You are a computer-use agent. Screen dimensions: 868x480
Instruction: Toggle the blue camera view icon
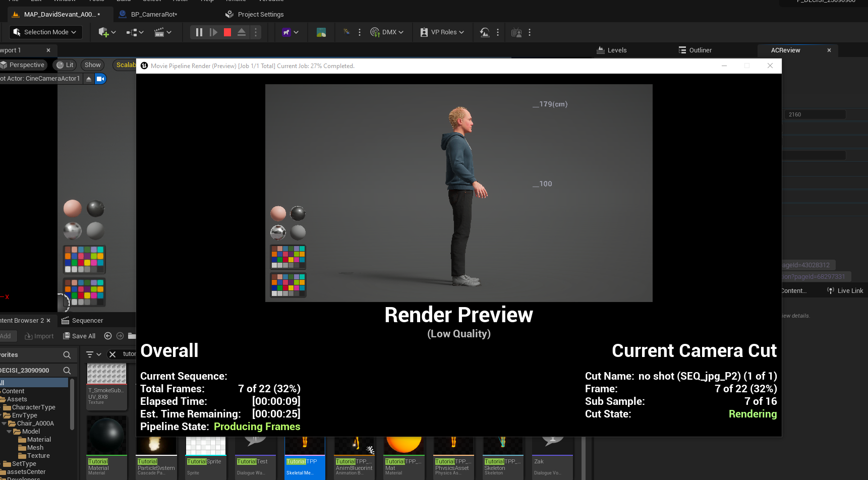pyautogui.click(x=100, y=79)
